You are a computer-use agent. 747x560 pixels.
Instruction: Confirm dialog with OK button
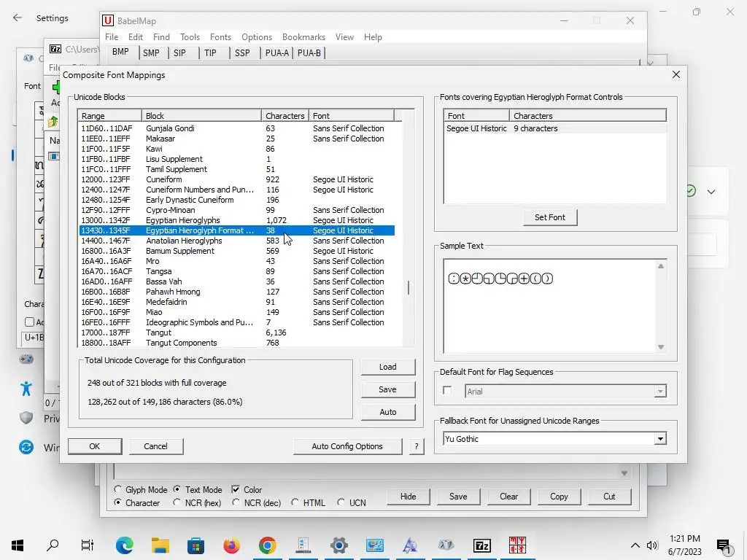(x=95, y=446)
